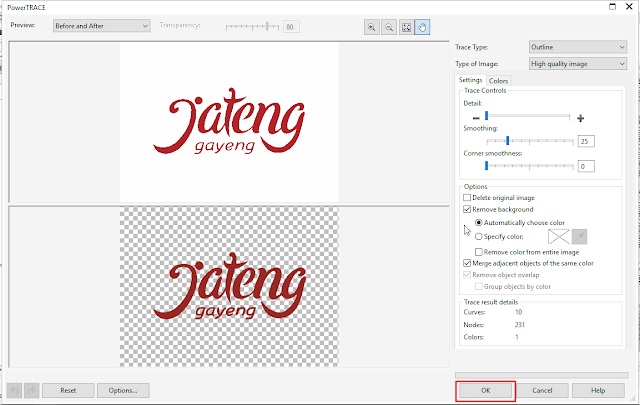Click the Reset button
The image size is (640, 405).
pyautogui.click(x=68, y=391)
